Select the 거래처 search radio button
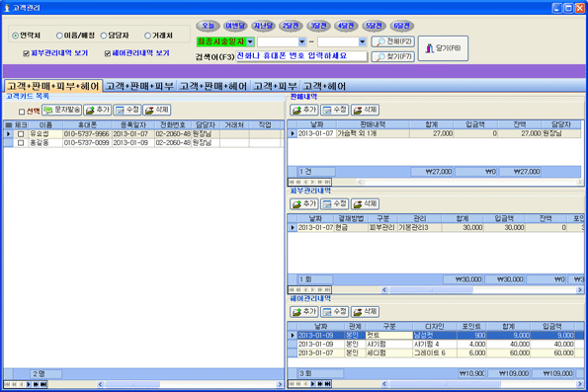The height and width of the screenshot is (392, 588). 147,36
